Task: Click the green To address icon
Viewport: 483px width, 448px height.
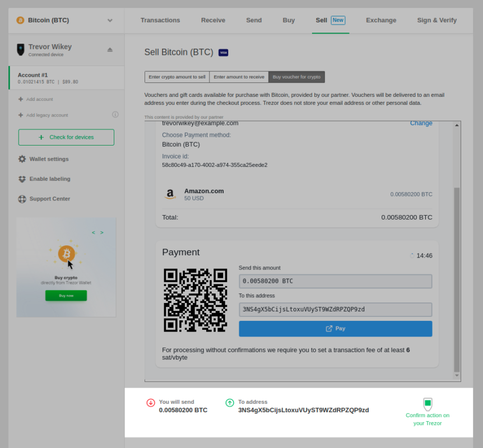Action: (x=230, y=403)
